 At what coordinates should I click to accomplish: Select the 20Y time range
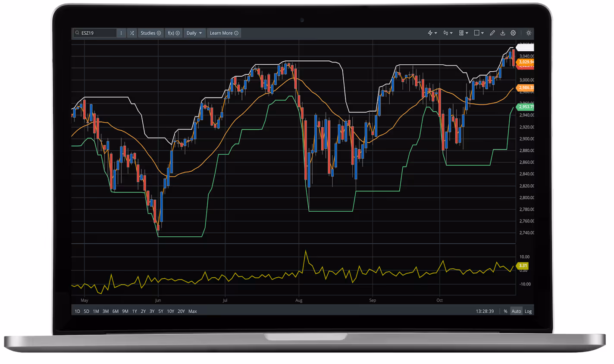(x=181, y=311)
